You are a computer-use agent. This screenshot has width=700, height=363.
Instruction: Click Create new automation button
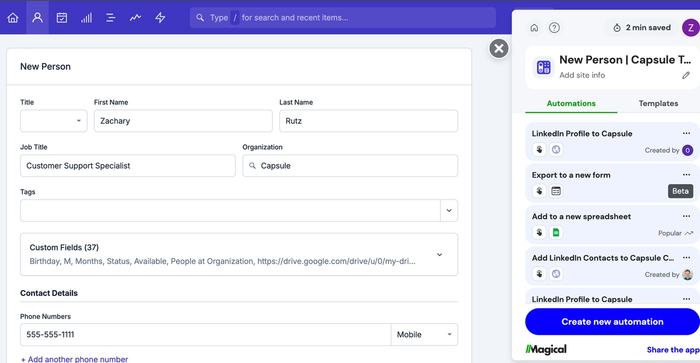point(612,322)
